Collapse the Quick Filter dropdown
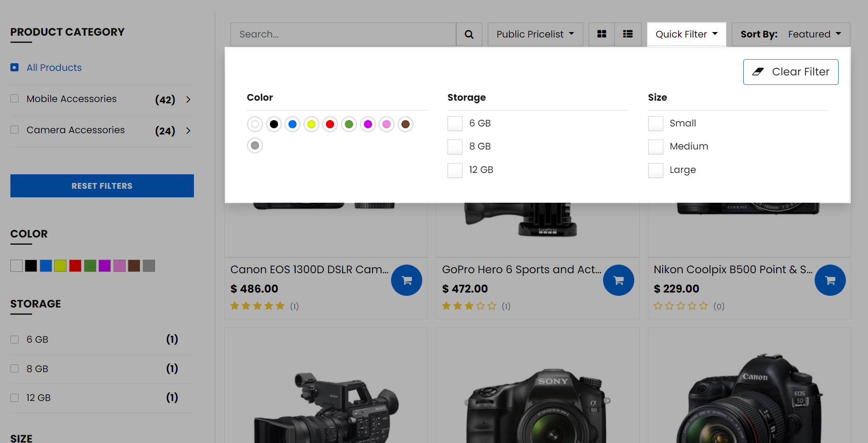Viewport: 868px width, 443px height. (x=686, y=34)
